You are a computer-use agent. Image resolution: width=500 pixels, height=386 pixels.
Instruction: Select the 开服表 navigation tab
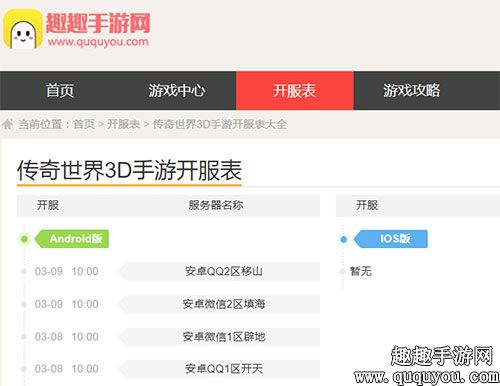tap(295, 90)
